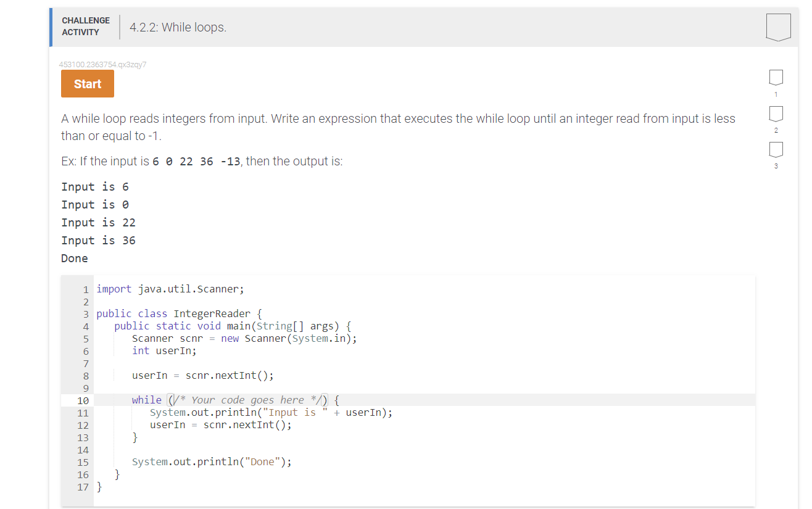Click line number 17 at the code's end
The height and width of the screenshot is (509, 812).
point(83,487)
